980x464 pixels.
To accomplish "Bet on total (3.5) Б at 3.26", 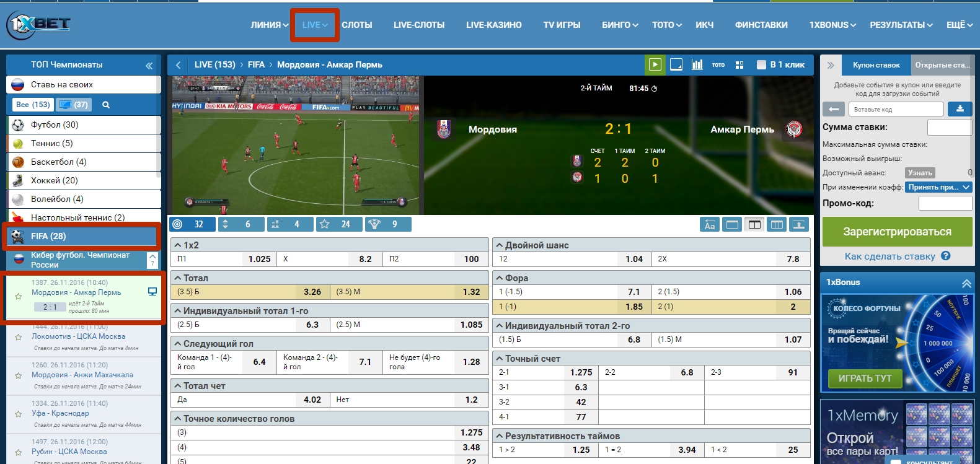I will coord(250,292).
